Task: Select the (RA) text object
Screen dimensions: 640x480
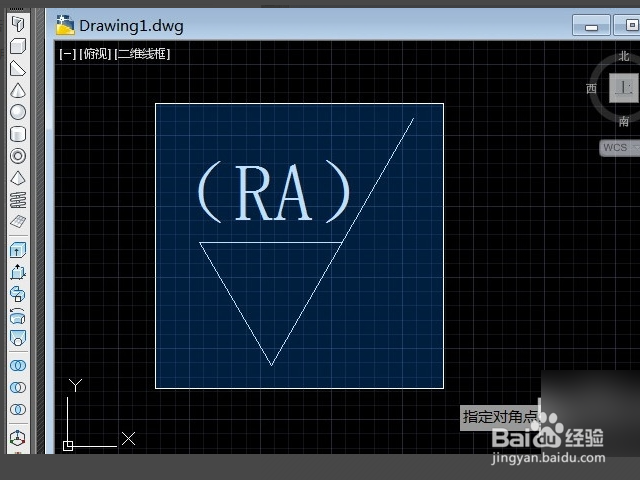Action: [x=274, y=192]
